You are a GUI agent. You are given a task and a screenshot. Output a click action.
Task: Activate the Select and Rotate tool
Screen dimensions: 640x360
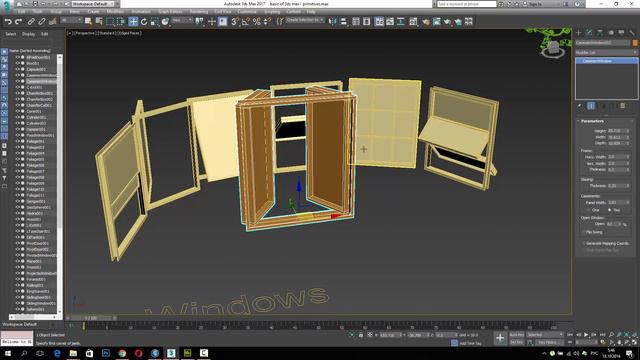pos(144,22)
